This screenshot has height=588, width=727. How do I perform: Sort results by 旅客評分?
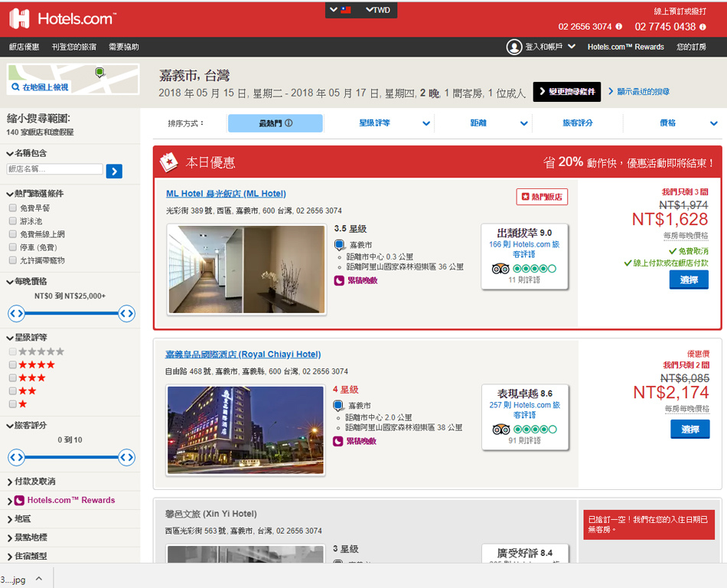[578, 123]
